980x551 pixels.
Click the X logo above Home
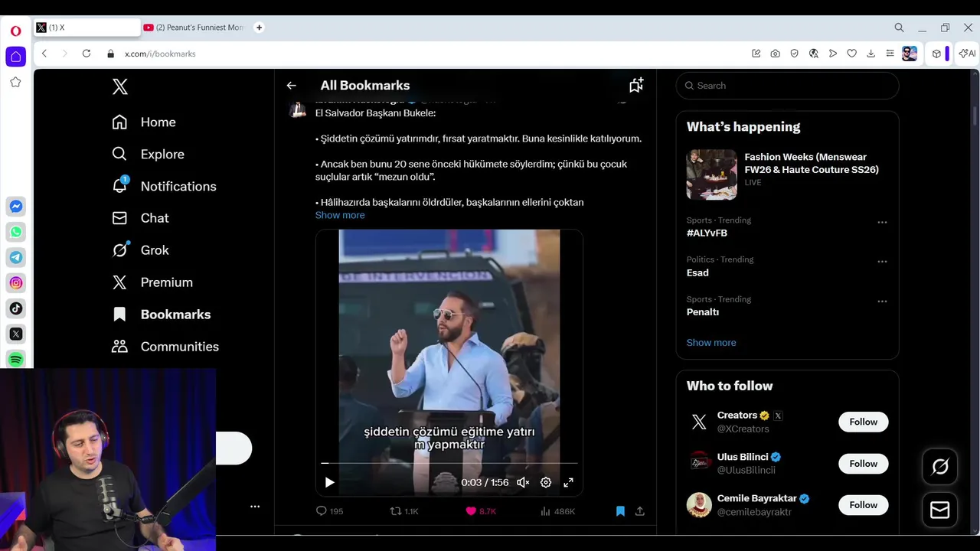pos(120,86)
